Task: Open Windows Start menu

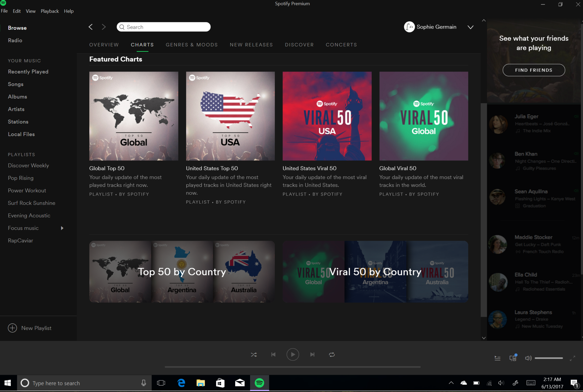Action: pos(8,383)
